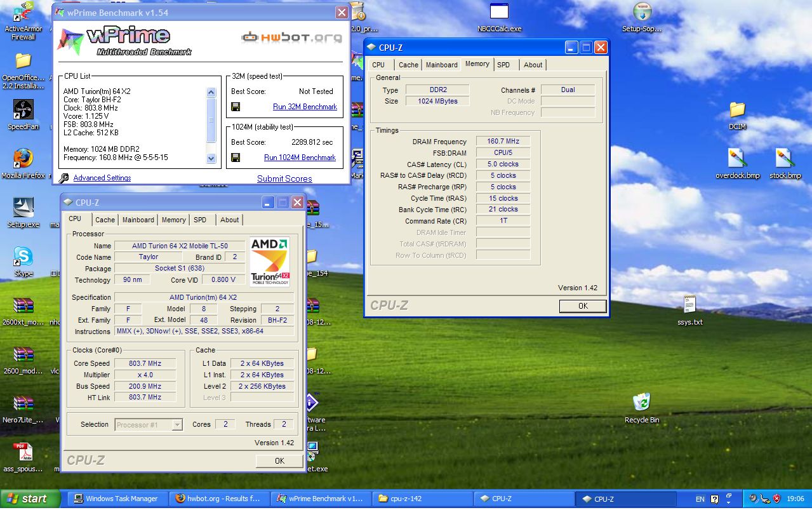Click the network cable tray icon
The width and height of the screenshot is (812, 510).
(764, 499)
